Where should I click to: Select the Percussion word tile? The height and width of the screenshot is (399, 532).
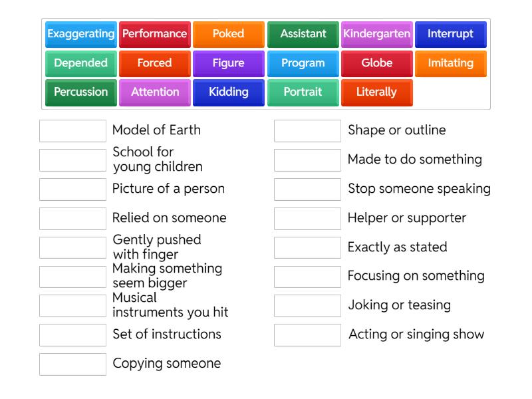coord(81,92)
